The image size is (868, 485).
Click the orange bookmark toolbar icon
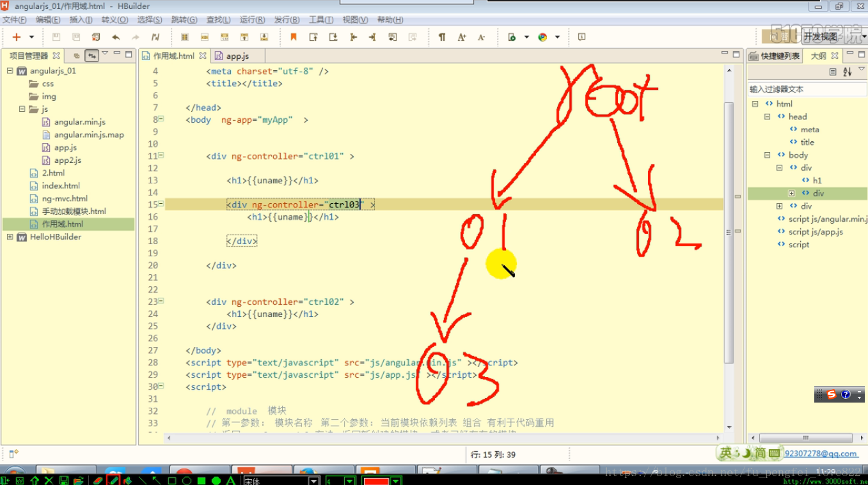(294, 37)
